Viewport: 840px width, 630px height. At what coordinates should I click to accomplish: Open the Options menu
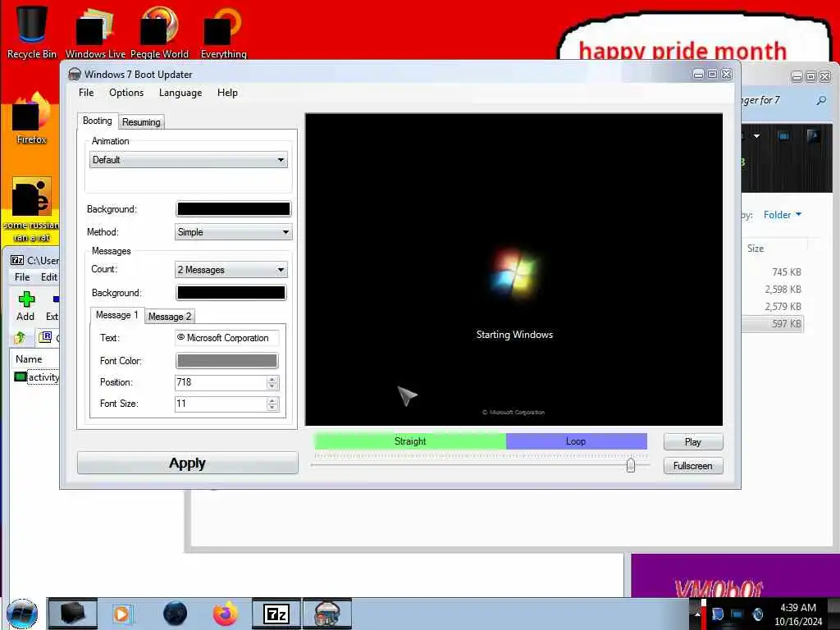click(126, 93)
